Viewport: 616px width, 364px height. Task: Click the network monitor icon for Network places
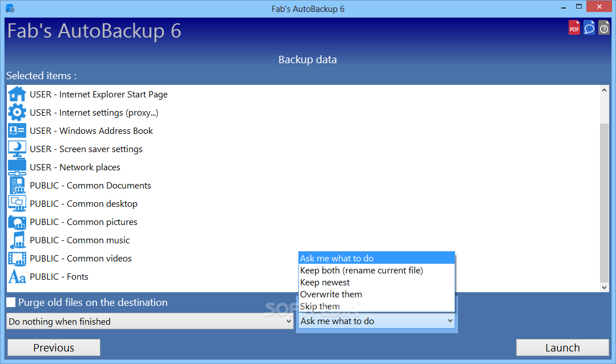click(x=17, y=167)
